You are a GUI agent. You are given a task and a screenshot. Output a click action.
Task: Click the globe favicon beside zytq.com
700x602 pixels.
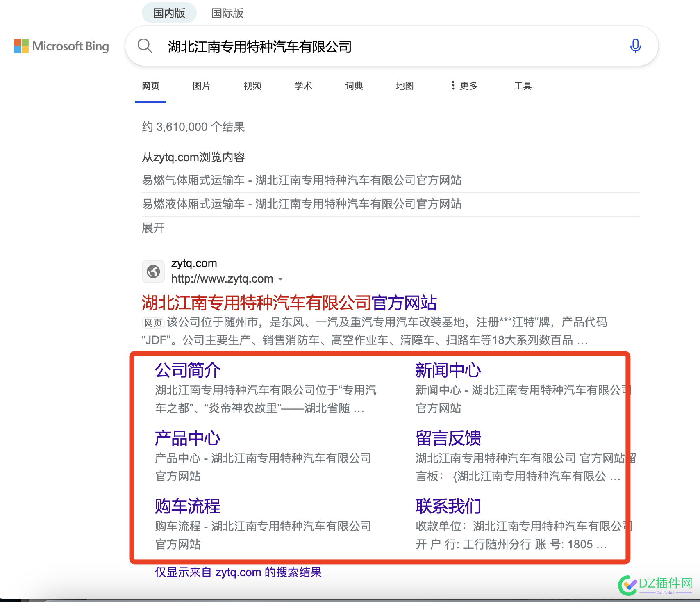coord(153,271)
